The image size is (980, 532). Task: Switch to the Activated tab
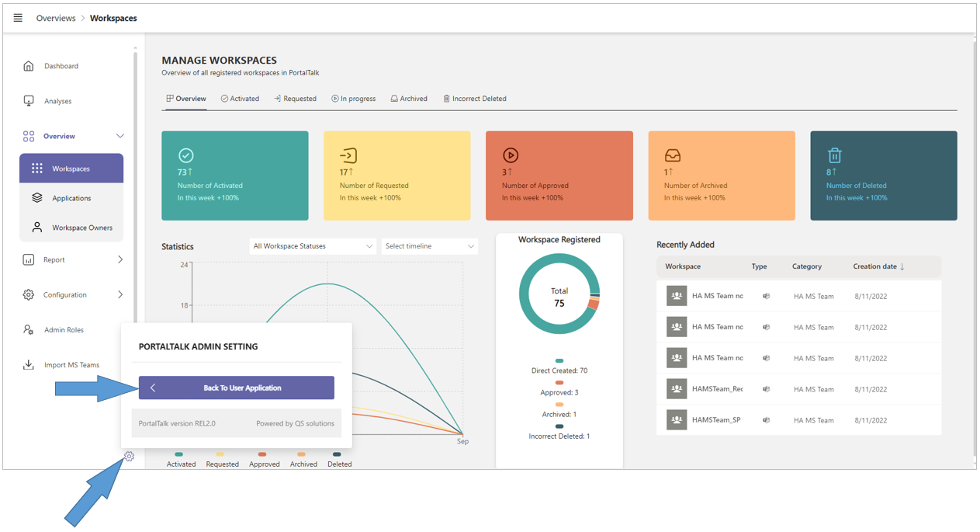pos(240,99)
